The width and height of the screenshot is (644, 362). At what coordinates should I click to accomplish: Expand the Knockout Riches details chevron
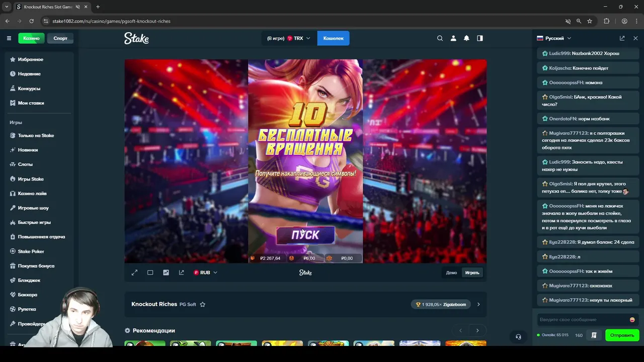[x=478, y=304]
